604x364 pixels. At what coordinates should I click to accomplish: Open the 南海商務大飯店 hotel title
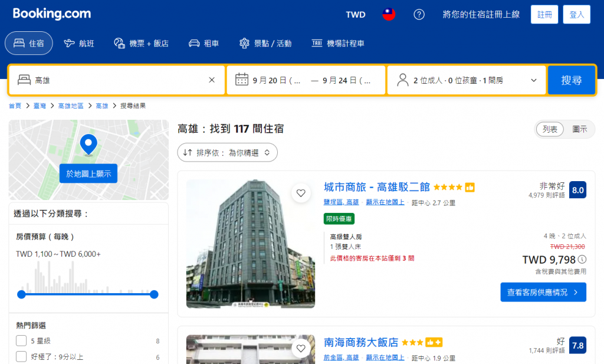coord(361,342)
